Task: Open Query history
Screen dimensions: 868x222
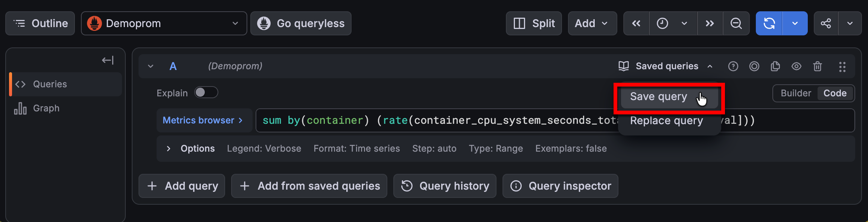Action: click(x=445, y=186)
